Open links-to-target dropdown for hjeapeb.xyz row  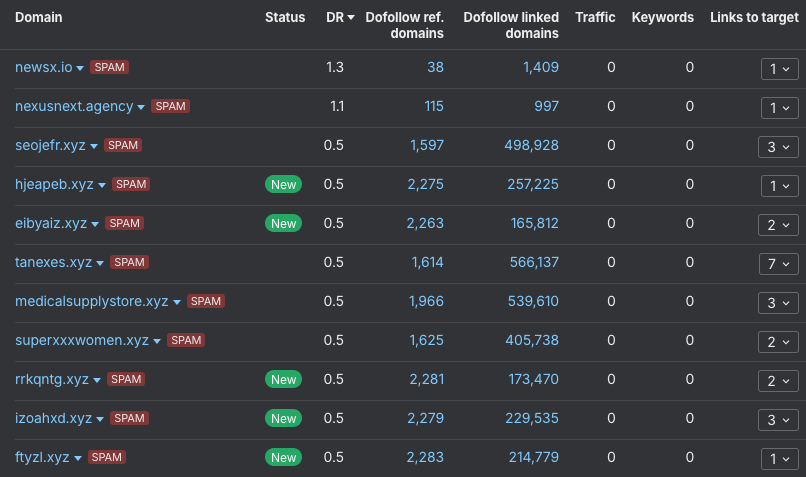coord(779,186)
